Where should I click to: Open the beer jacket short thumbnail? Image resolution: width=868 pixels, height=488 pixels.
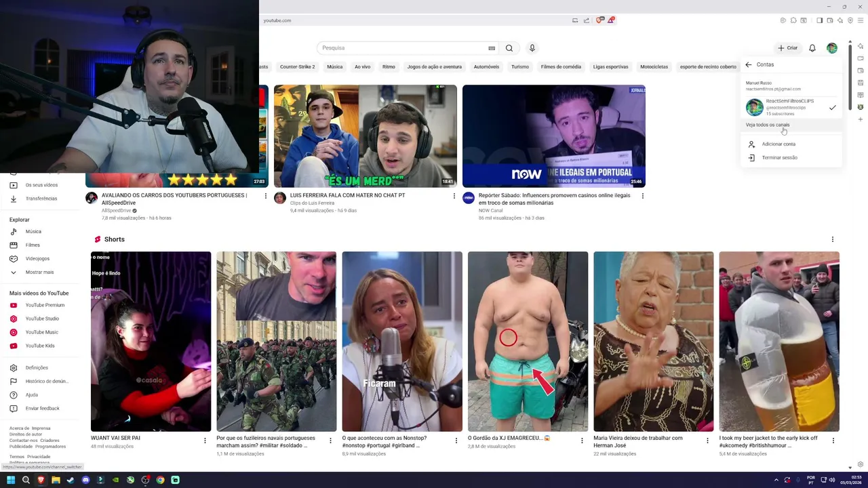[x=779, y=342]
